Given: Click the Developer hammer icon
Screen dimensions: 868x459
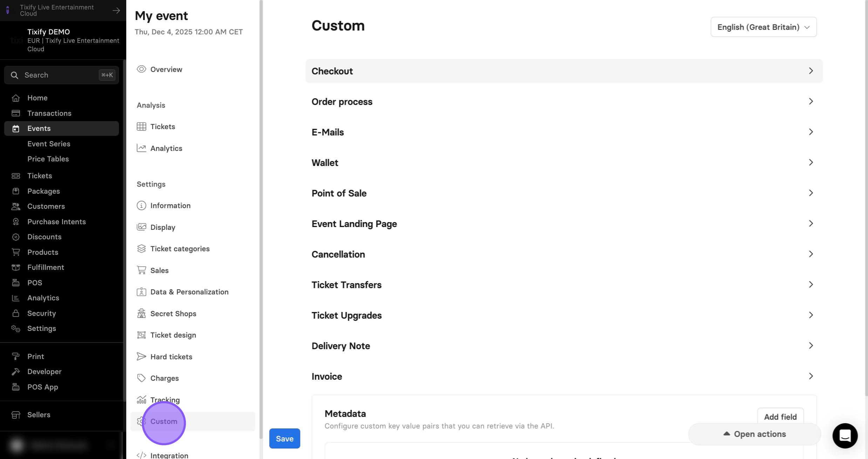Looking at the screenshot, I should click(x=16, y=372).
